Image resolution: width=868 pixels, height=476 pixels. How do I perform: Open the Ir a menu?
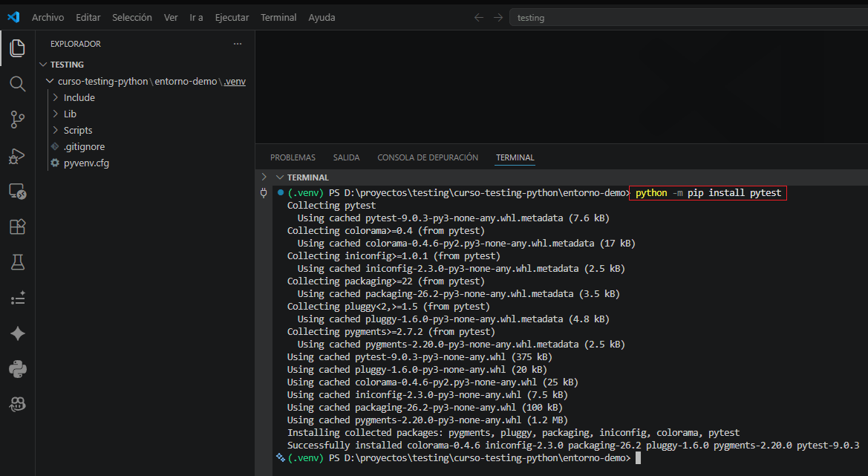(196, 18)
